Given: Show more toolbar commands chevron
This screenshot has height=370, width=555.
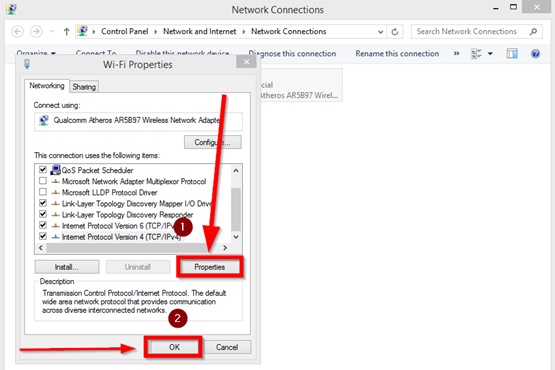Looking at the screenshot, I should pyautogui.click(x=457, y=53).
